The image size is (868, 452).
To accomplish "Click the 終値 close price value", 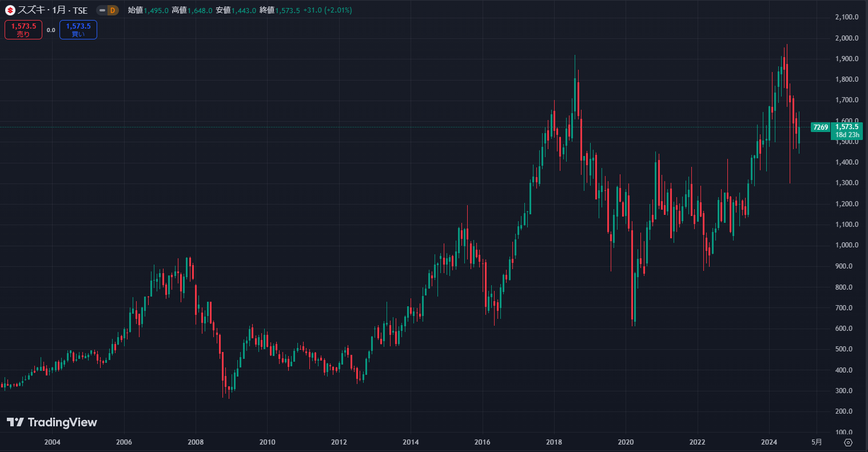I will click(288, 10).
